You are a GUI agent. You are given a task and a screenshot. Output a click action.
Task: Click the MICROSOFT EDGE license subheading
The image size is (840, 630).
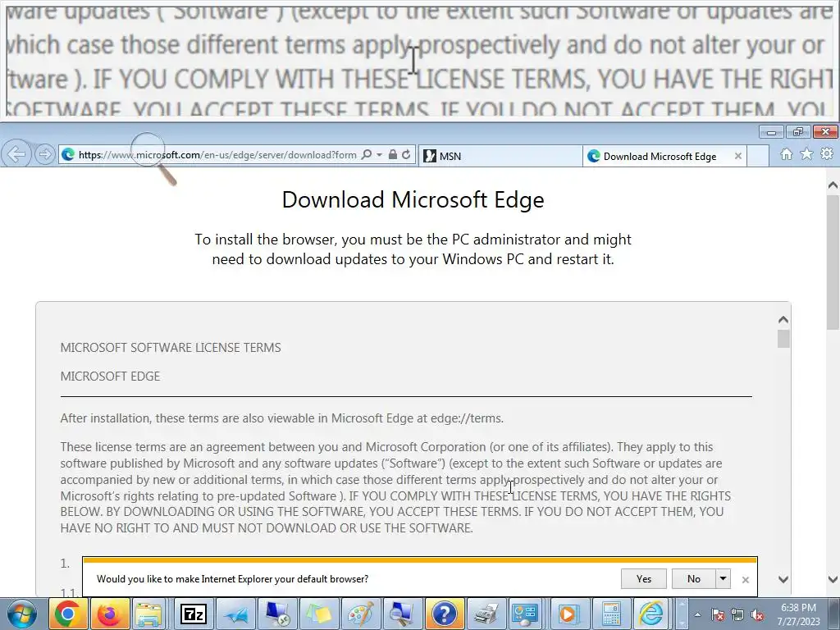[x=110, y=376]
